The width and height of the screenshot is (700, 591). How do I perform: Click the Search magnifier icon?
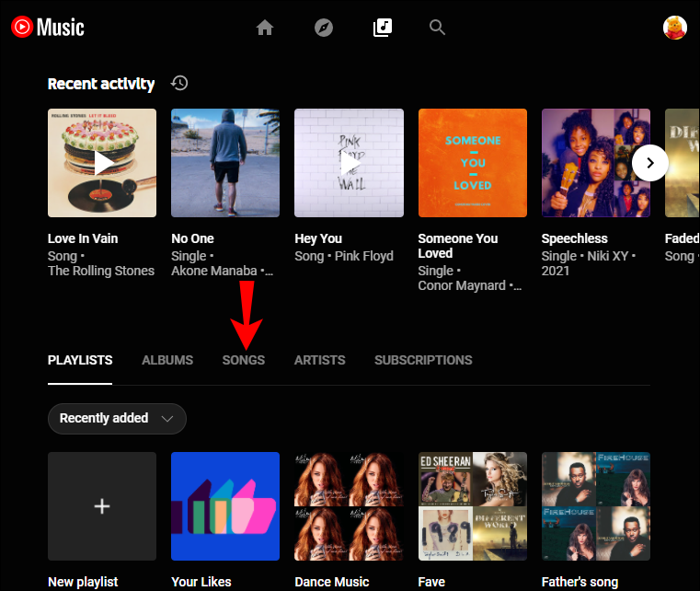tap(438, 28)
